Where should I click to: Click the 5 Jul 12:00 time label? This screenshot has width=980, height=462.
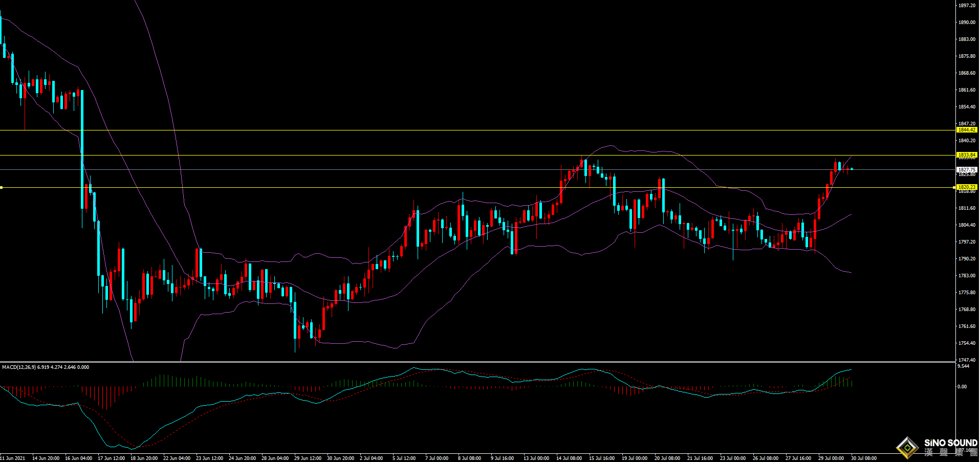(404, 458)
